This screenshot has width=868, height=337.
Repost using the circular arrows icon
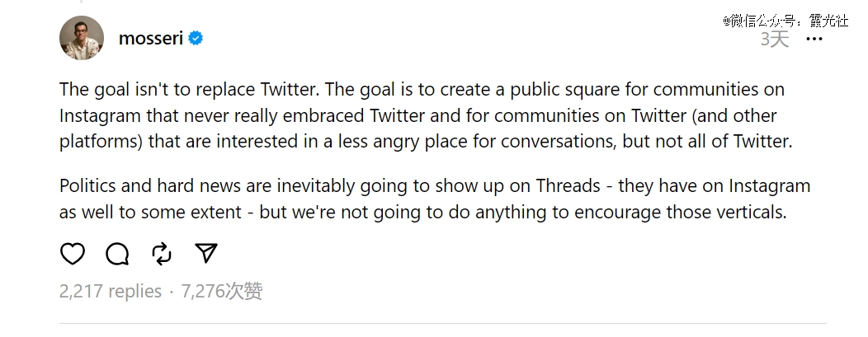(x=162, y=254)
